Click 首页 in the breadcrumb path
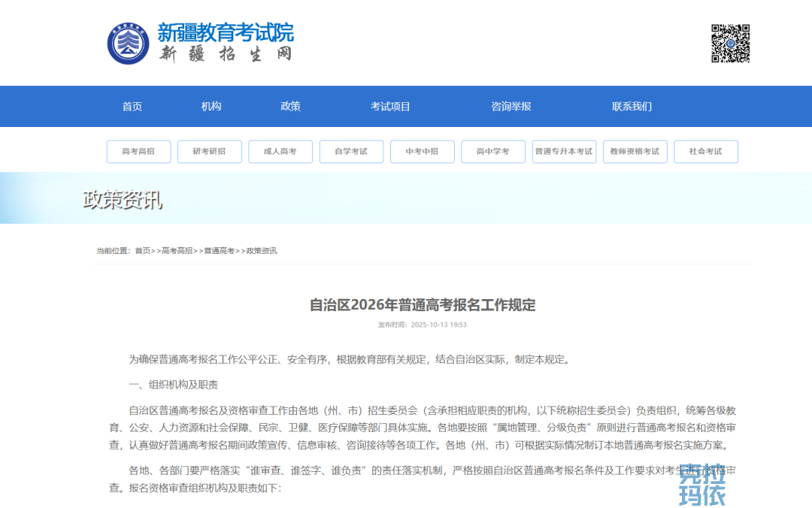The width and height of the screenshot is (812, 508). click(x=143, y=251)
